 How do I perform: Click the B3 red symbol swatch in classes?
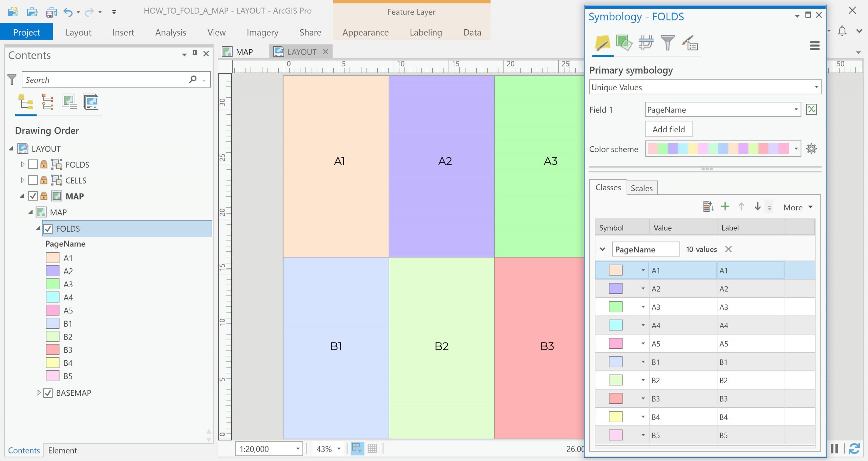[x=615, y=399]
